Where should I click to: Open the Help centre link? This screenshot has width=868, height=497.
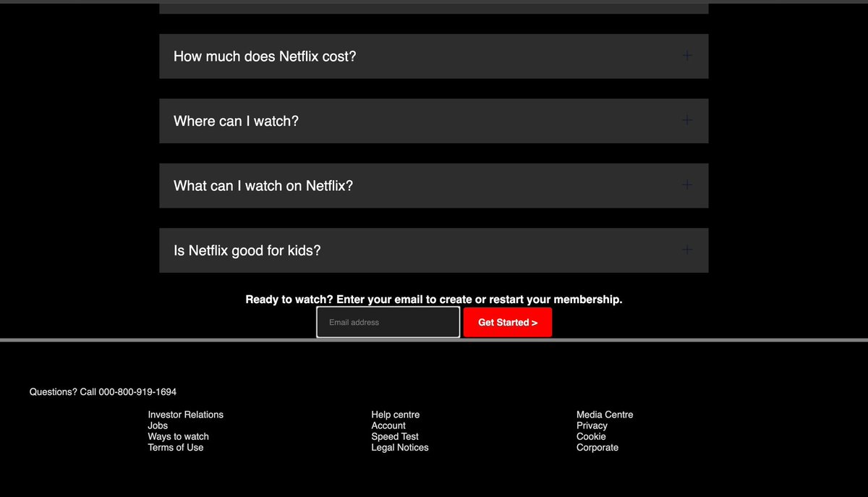[x=396, y=415]
